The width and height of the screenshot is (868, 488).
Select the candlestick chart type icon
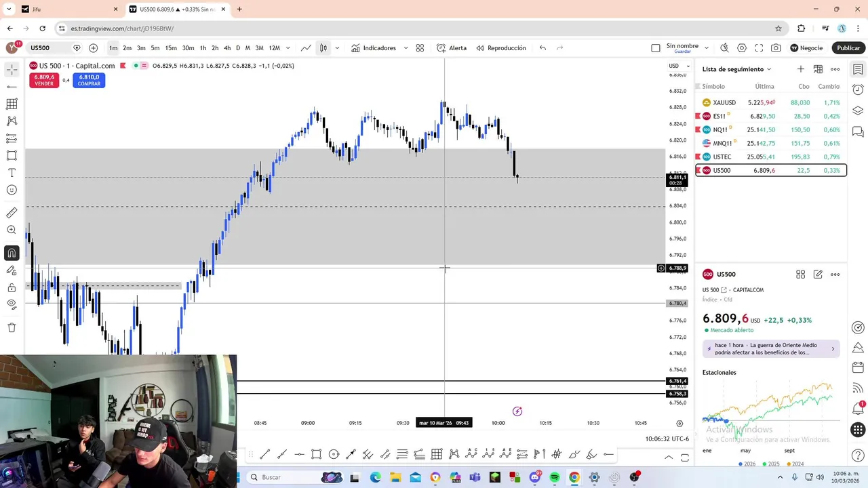click(x=323, y=48)
